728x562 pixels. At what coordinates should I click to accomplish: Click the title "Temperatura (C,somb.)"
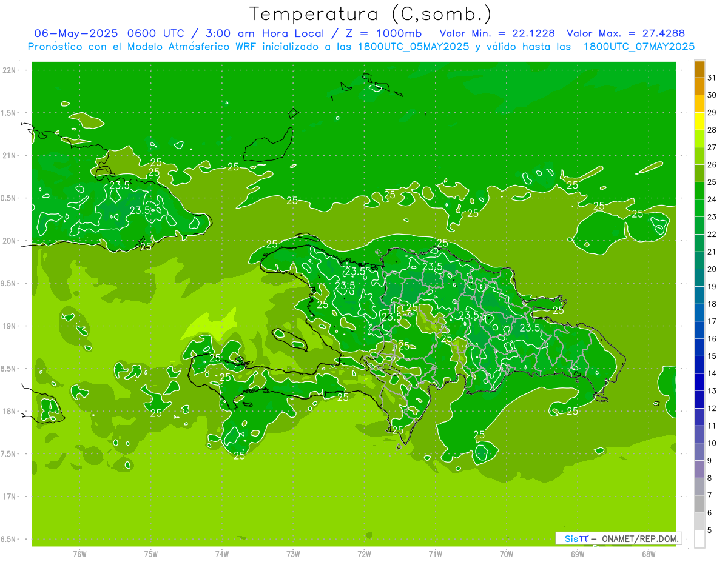(371, 15)
